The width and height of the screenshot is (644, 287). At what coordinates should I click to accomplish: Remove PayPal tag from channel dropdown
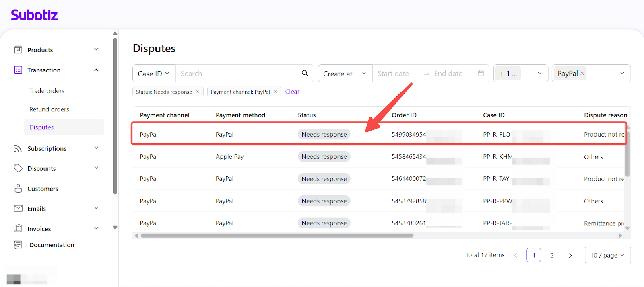tap(582, 74)
